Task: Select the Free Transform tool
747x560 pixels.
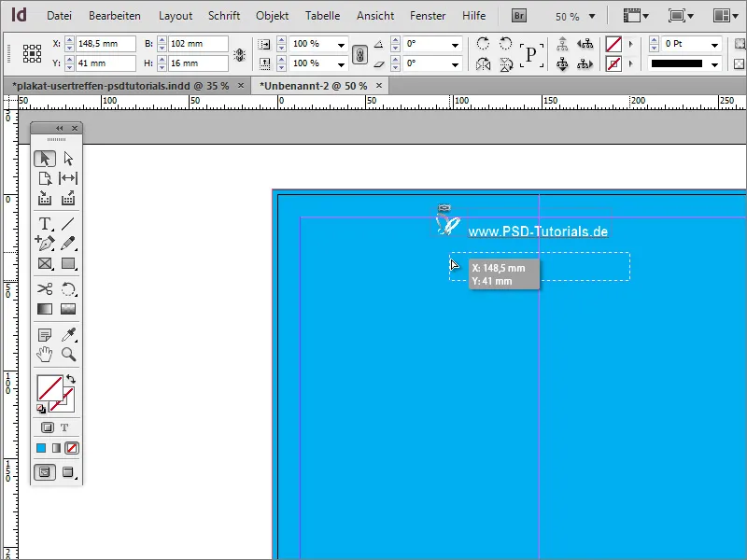Action: [x=68, y=289]
